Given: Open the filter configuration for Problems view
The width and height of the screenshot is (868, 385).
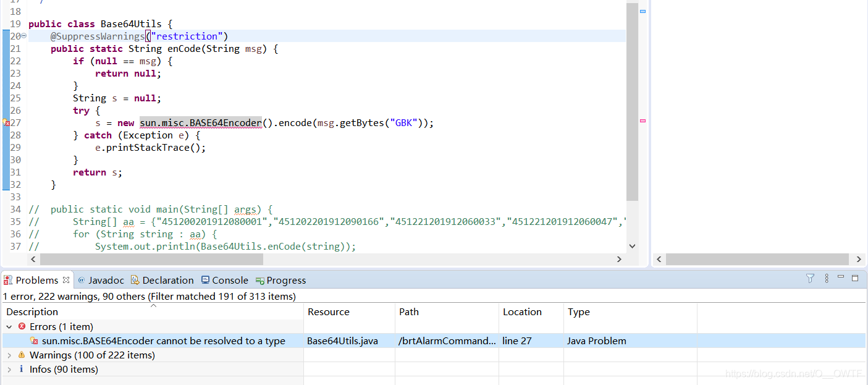Looking at the screenshot, I should pyautogui.click(x=810, y=279).
